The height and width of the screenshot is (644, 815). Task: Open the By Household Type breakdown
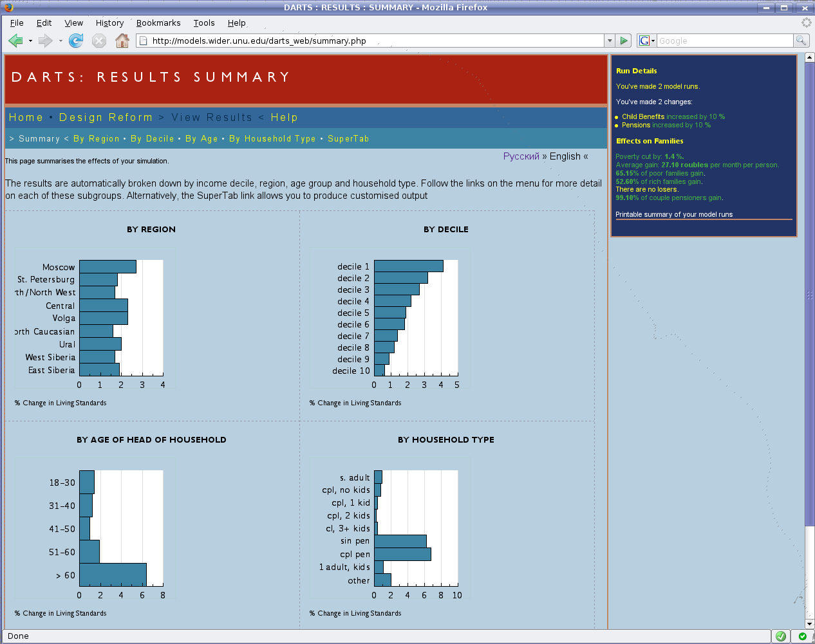coord(272,139)
